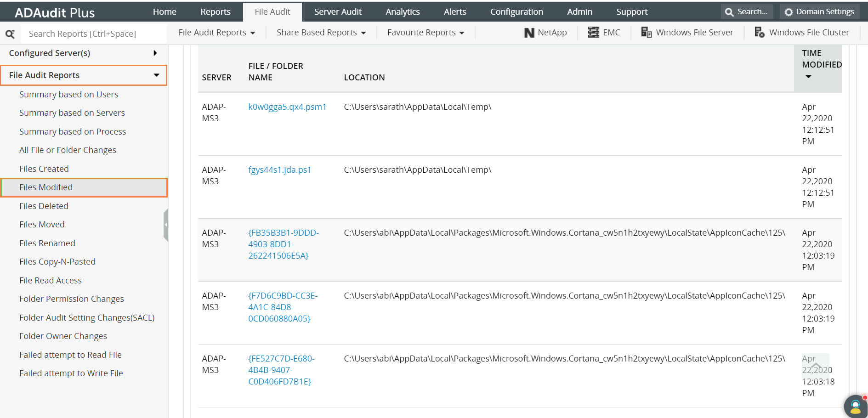View the Files Deleted report
The height and width of the screenshot is (418, 868).
click(44, 206)
